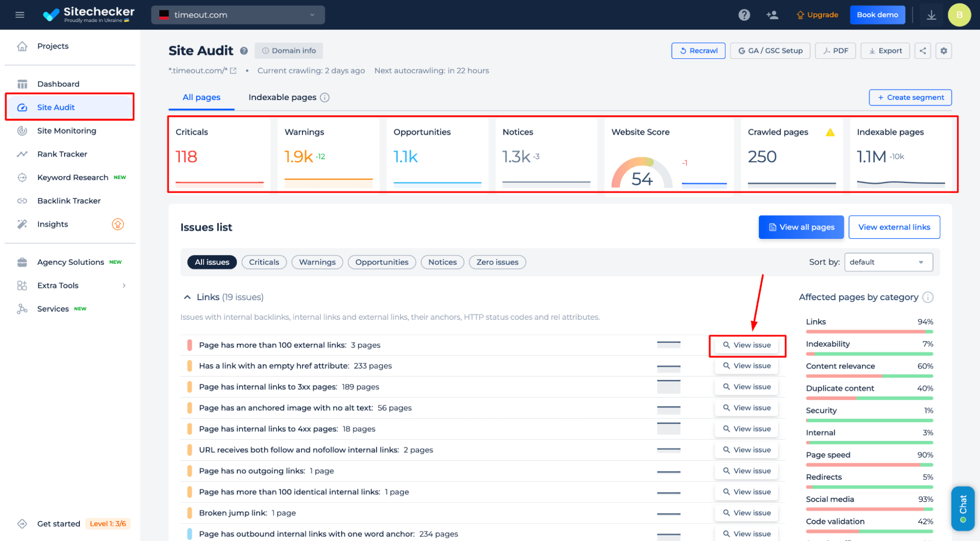Screen dimensions: 980x541
Task: Click the download icon top right
Action: coord(931,15)
